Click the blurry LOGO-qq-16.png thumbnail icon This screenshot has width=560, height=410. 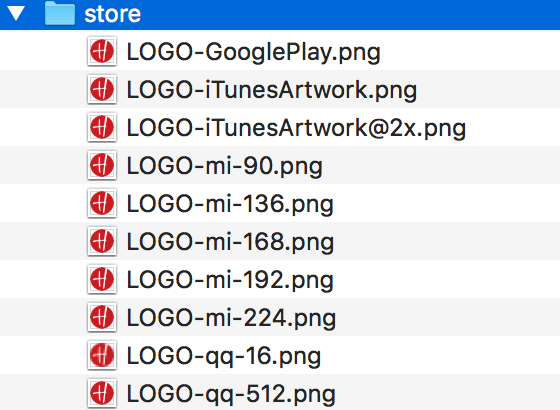pos(102,355)
